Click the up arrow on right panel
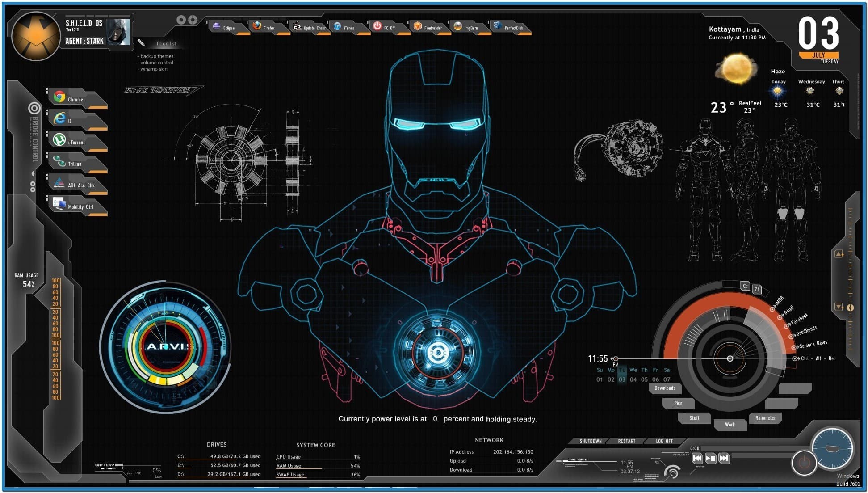 [839, 254]
